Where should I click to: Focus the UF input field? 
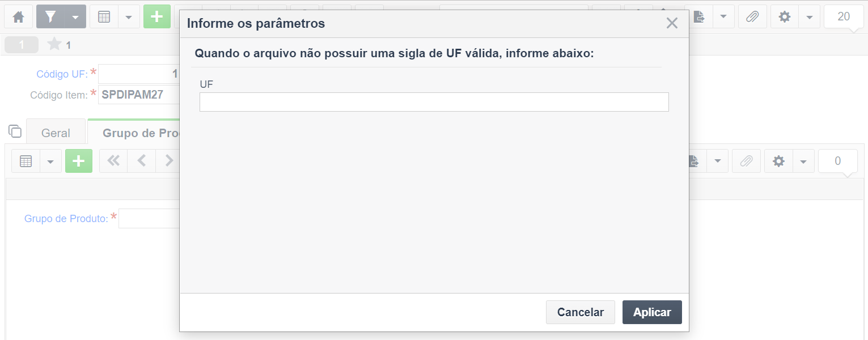434,102
